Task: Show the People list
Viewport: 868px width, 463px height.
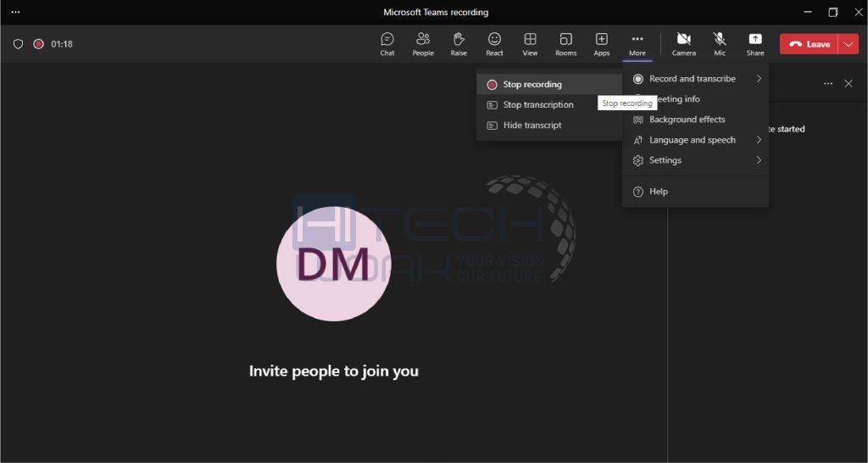Action: pyautogui.click(x=423, y=44)
